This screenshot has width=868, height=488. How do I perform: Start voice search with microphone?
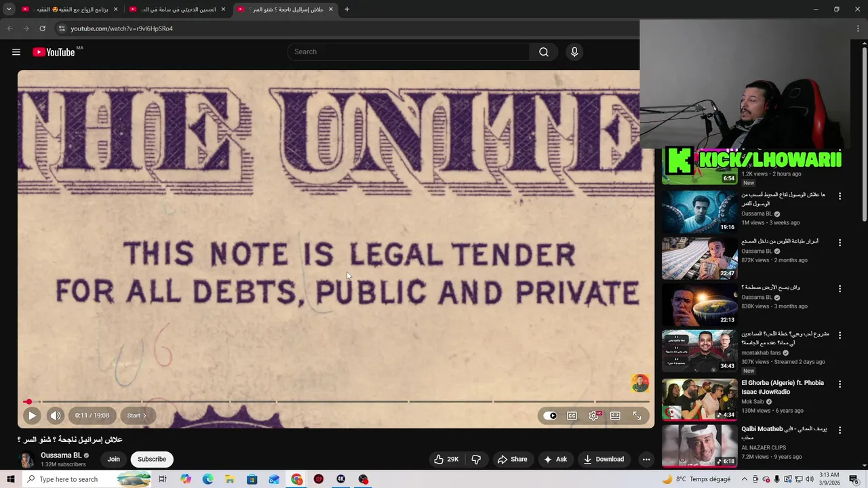pyautogui.click(x=574, y=52)
